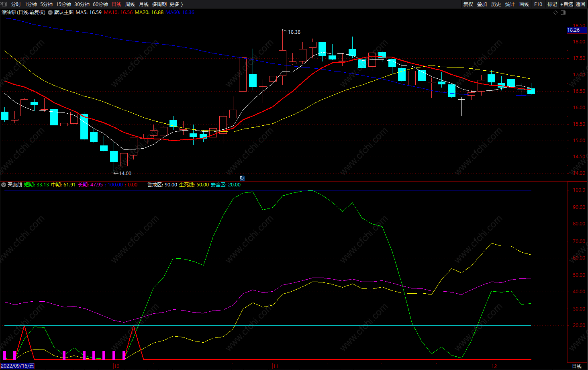Click the collapse icon at top-left corner
The image size is (588, 370).
click(4, 4)
